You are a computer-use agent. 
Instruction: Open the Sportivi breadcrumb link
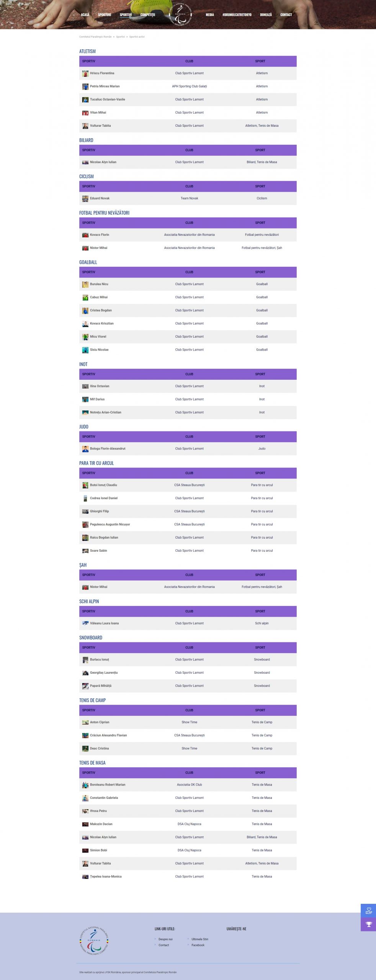click(x=121, y=37)
